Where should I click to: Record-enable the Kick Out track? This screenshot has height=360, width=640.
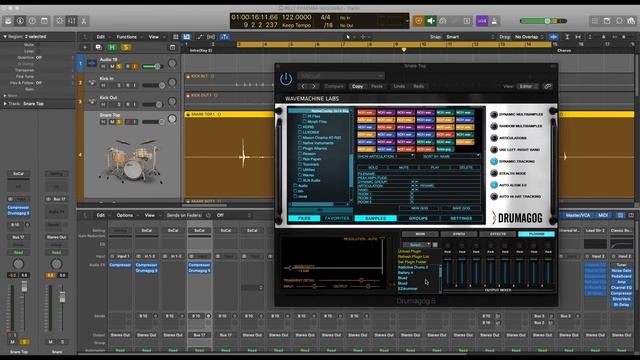[x=127, y=104]
